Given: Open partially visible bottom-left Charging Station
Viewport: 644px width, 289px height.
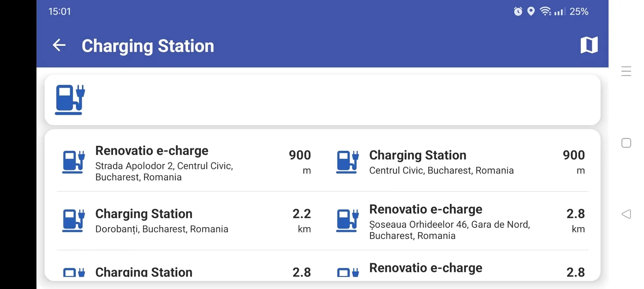Looking at the screenshot, I should click(186, 265).
